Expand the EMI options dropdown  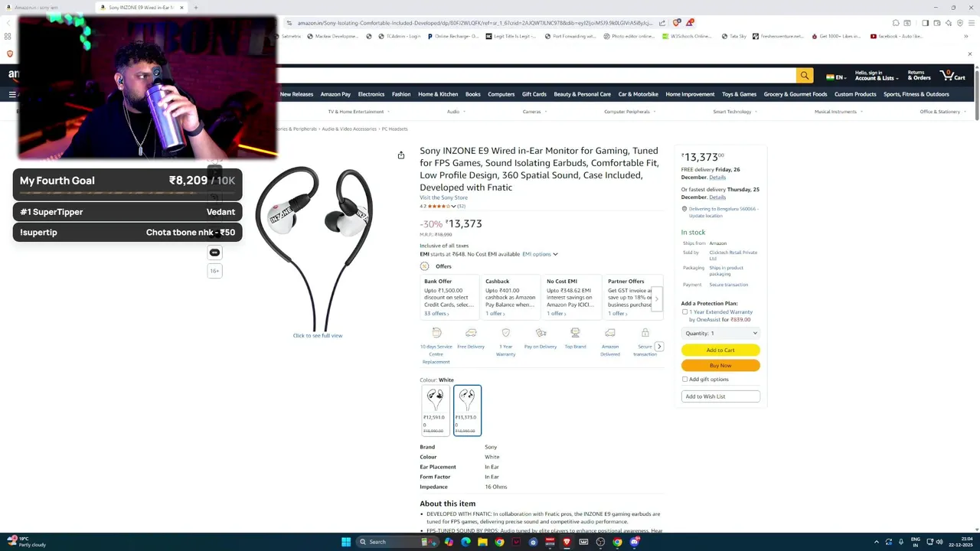coord(540,254)
